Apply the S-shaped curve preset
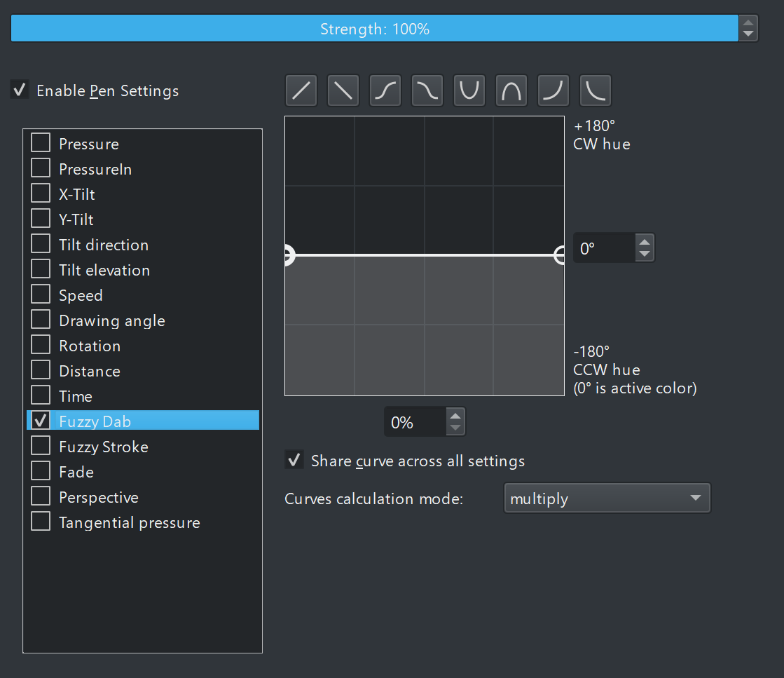Viewport: 784px width, 678px height. click(x=385, y=91)
